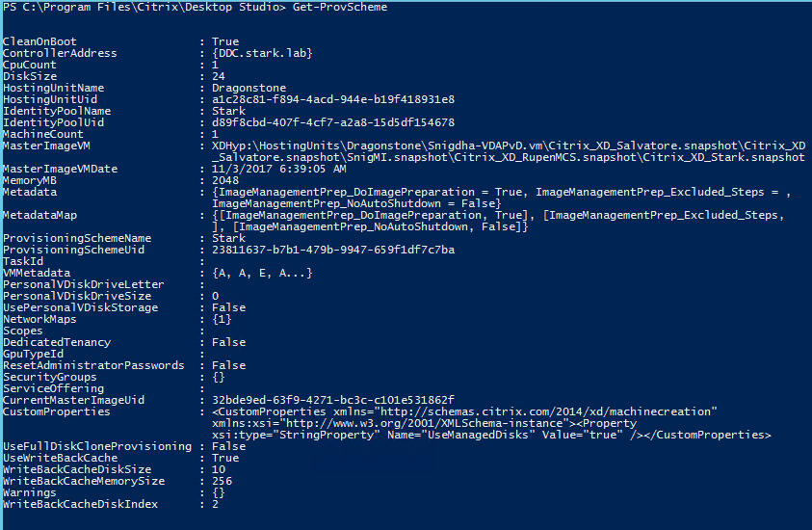Click the WriteBackCacheMemorySize value 256
This screenshot has width=812, height=530.
click(x=223, y=481)
